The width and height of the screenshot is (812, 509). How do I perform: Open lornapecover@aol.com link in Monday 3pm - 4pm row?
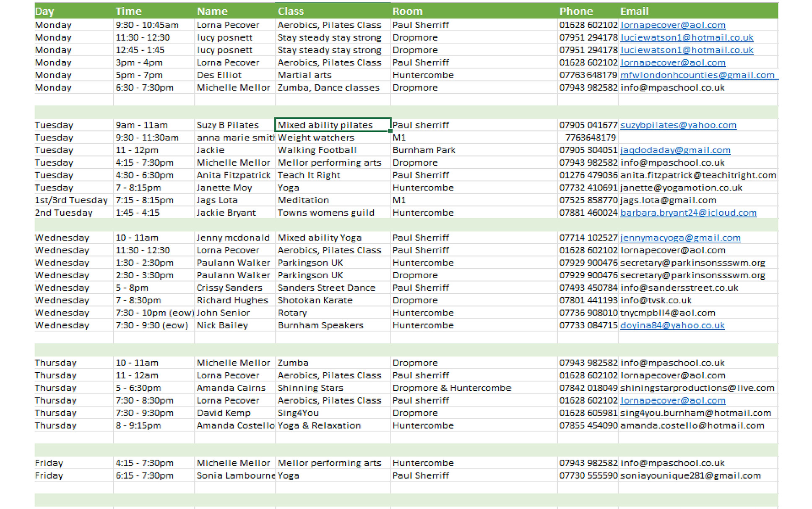pyautogui.click(x=673, y=63)
